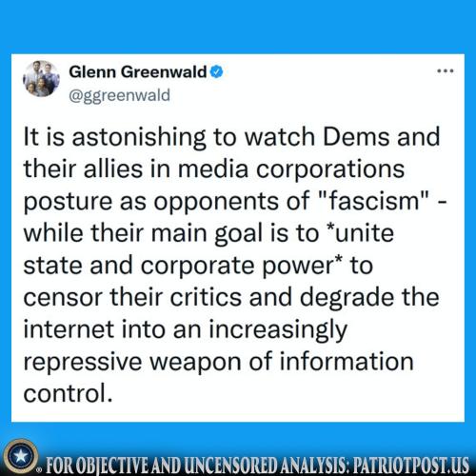Click the blue verified checkmark badge

(x=217, y=71)
